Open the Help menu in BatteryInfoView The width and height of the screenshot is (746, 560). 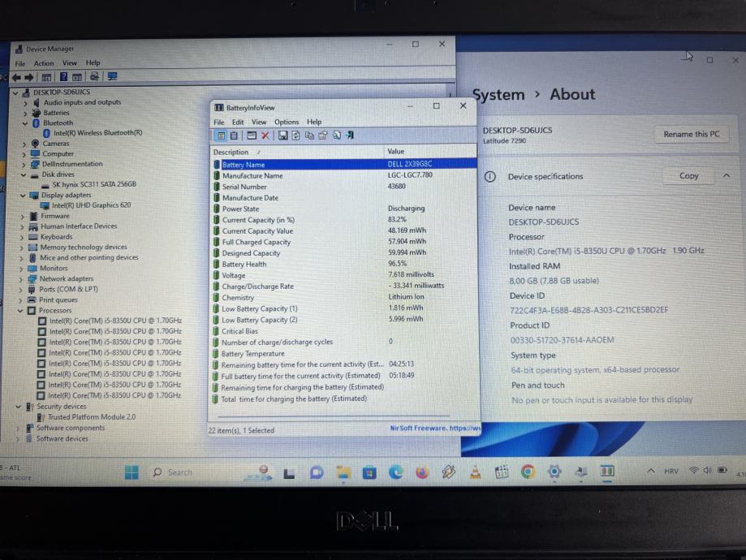click(x=314, y=122)
